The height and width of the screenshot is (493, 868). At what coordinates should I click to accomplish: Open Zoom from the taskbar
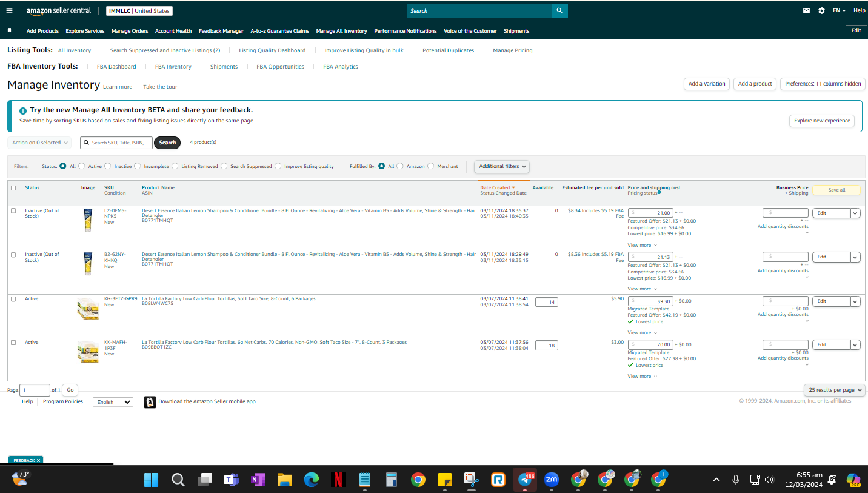(551, 480)
